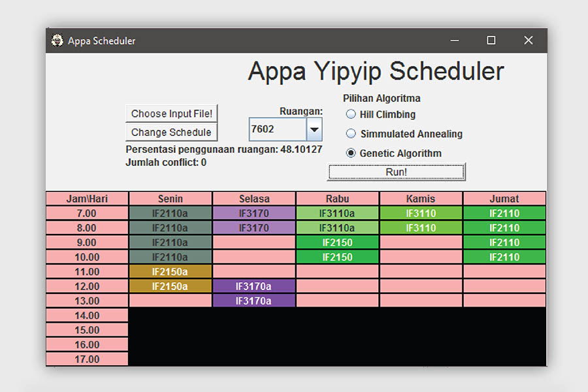Click the Ruangan field showing 7602
Image resolution: width=588 pixels, height=392 pixels.
[277, 129]
